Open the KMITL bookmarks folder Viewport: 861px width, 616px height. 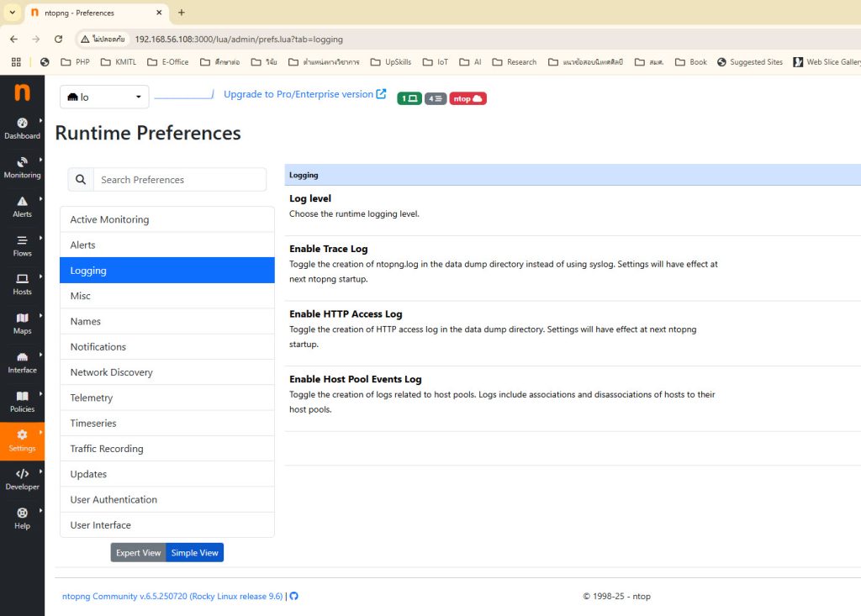pyautogui.click(x=119, y=62)
